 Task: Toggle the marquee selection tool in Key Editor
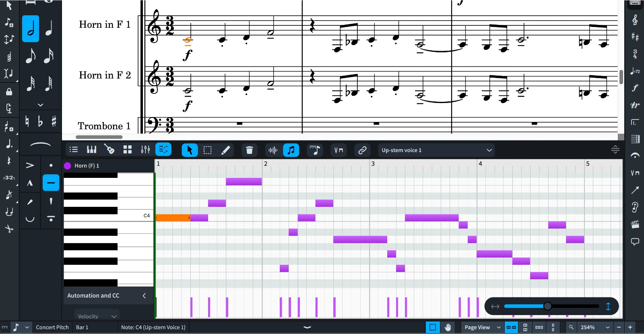tap(208, 150)
